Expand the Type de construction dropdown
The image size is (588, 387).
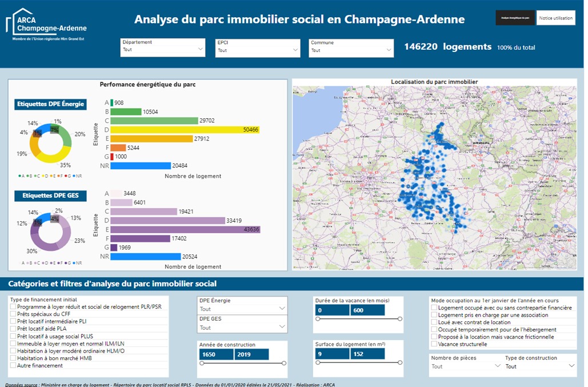[539, 366]
